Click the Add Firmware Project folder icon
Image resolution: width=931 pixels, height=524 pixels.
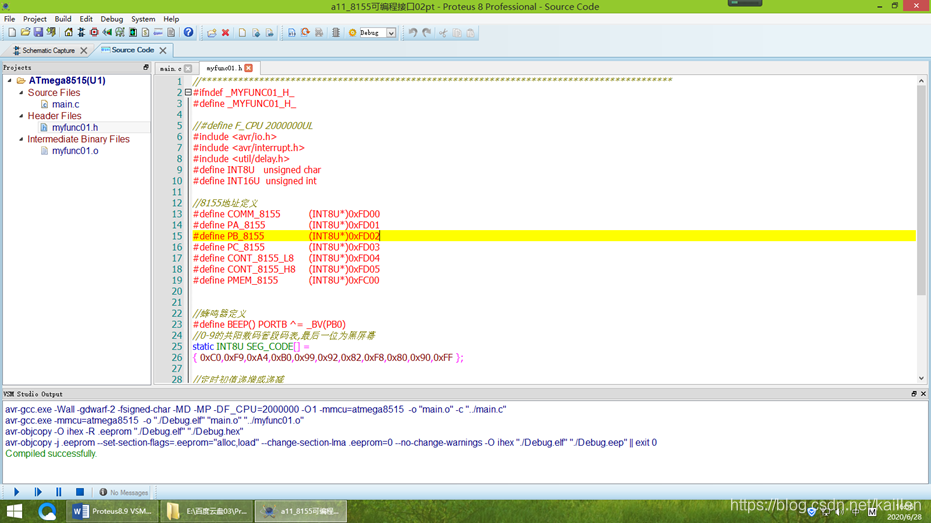[x=211, y=33]
